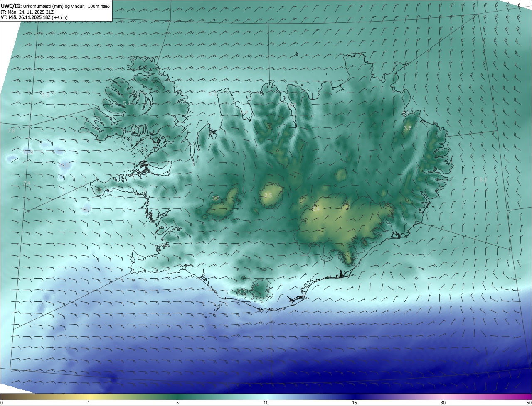Click the map value 8.1 over the eastern ocean
The image size is (532, 406).
click(483, 179)
